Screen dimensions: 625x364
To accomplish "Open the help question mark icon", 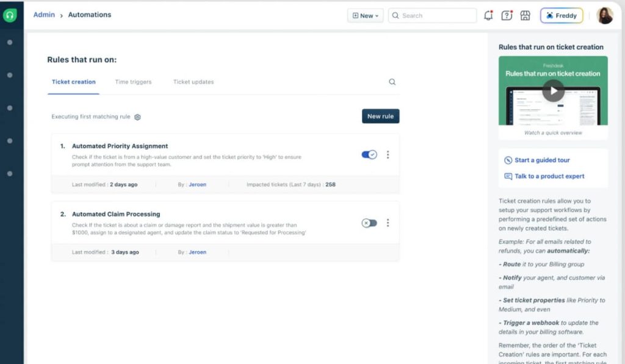I will (507, 15).
